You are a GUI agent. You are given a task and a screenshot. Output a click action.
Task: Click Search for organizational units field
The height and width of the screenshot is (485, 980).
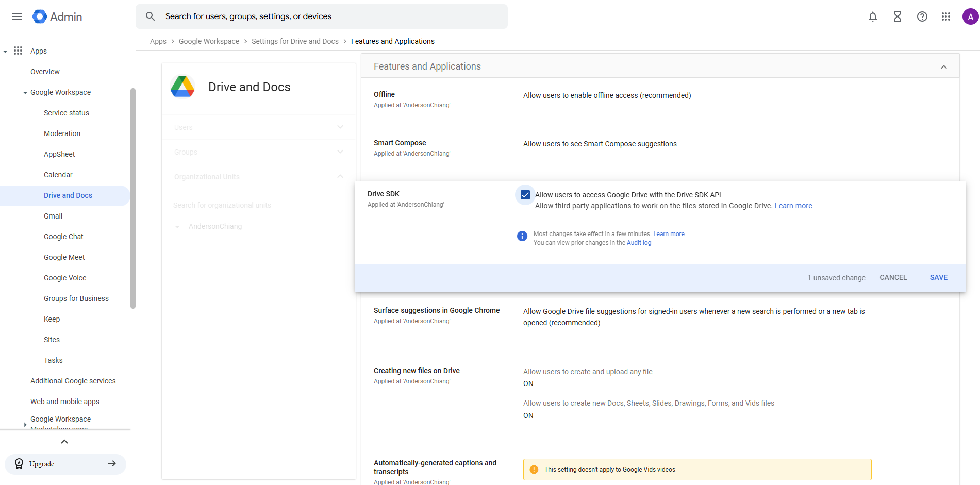[258, 205]
